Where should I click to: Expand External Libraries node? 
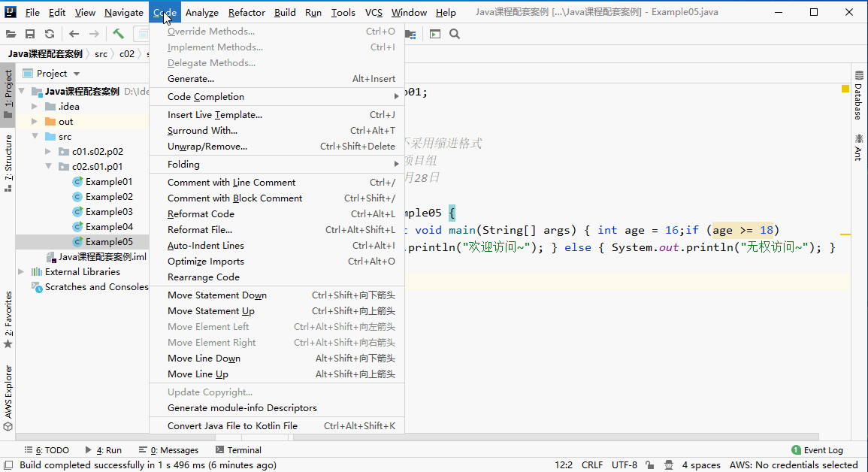click(x=22, y=271)
